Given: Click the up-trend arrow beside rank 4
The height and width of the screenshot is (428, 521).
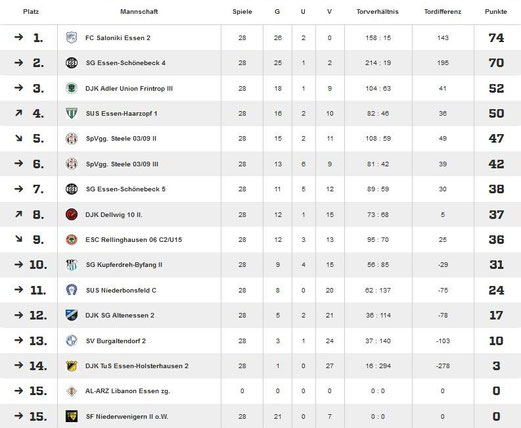Looking at the screenshot, I should point(19,113).
